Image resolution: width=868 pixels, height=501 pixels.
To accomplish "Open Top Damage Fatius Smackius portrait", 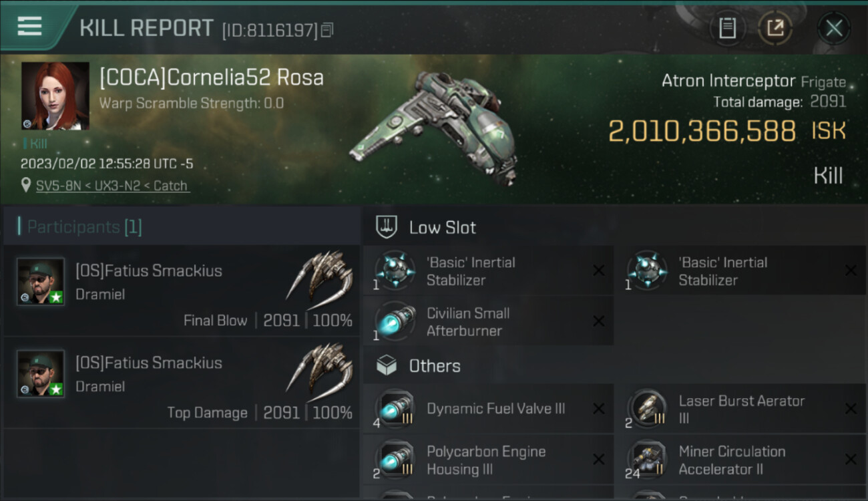I will (x=41, y=373).
